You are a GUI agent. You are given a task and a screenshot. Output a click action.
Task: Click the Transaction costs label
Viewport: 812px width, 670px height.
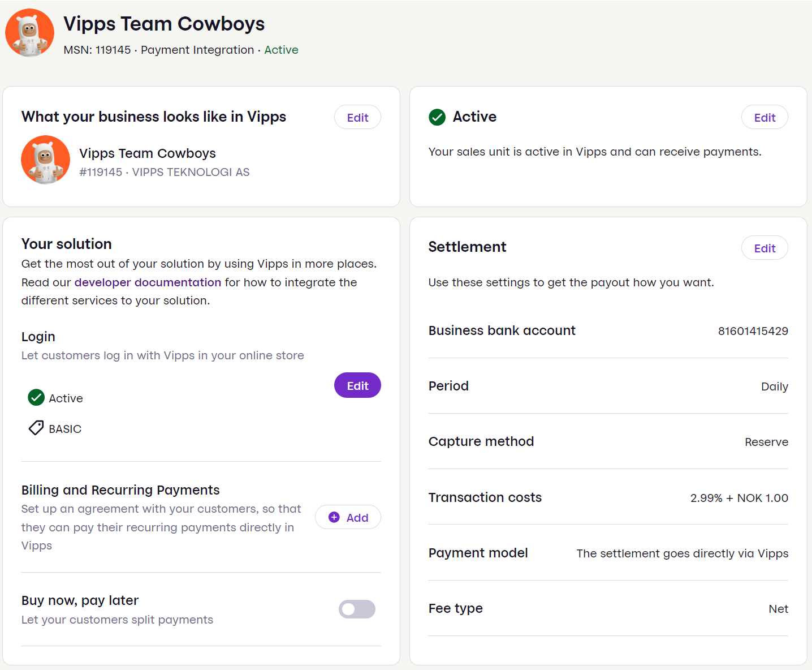pos(485,497)
